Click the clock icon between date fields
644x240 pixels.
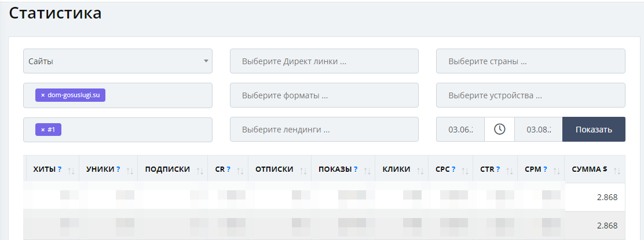click(x=499, y=129)
